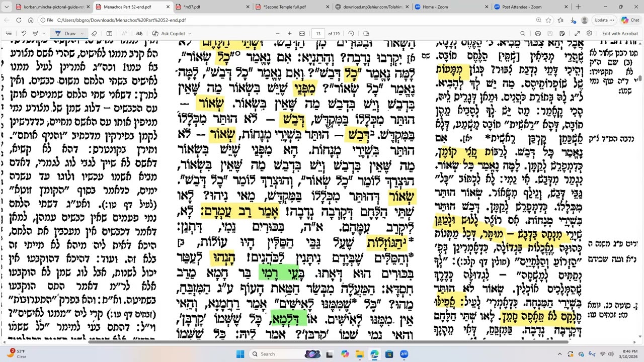This screenshot has height=362, width=644.
Task: Zoom in on the PDF page
Action: [x=289, y=34]
